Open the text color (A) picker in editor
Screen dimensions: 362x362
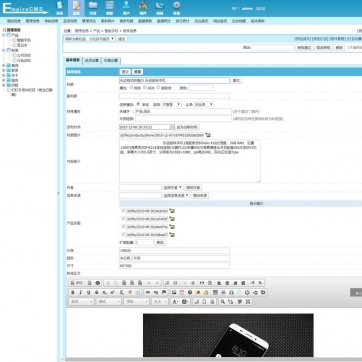coord(175,302)
